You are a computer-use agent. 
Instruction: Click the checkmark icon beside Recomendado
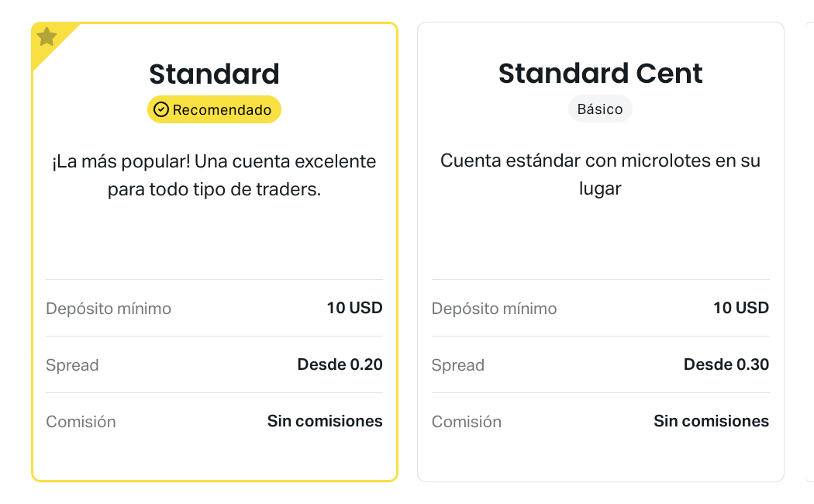161,109
